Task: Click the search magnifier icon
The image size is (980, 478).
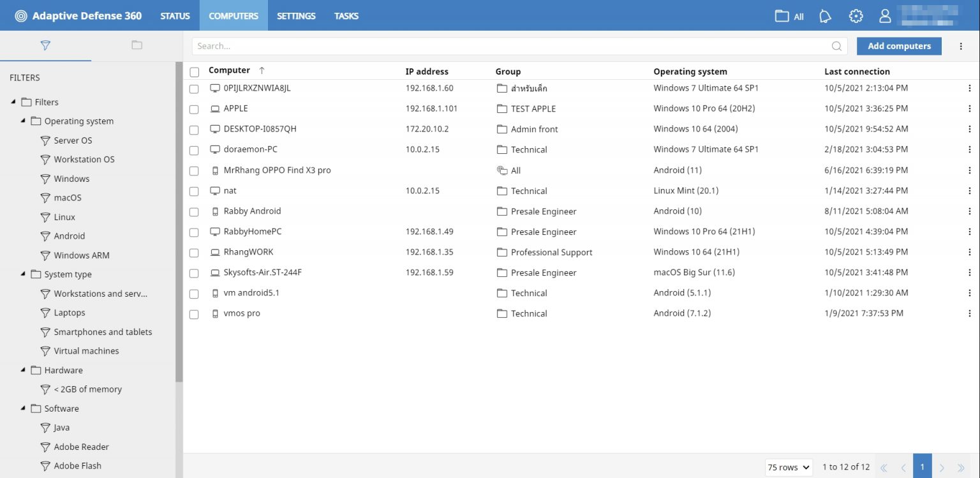Action: click(x=836, y=46)
